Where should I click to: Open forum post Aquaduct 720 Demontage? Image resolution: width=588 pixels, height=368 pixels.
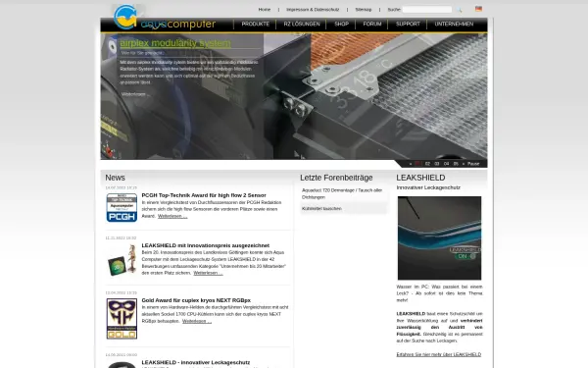coord(342,193)
